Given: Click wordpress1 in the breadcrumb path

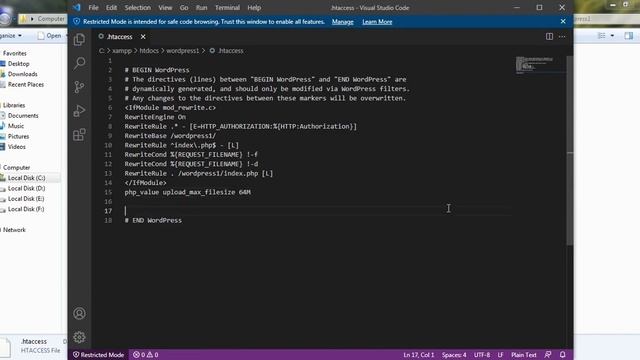Looking at the screenshot, I should pyautogui.click(x=182, y=51).
